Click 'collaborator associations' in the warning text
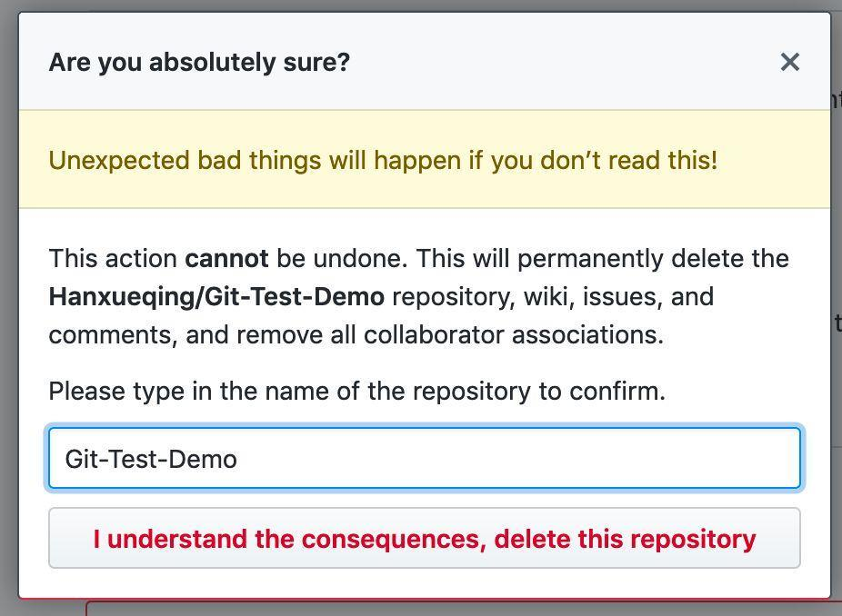Viewport: 842px width, 616px height. [514, 335]
